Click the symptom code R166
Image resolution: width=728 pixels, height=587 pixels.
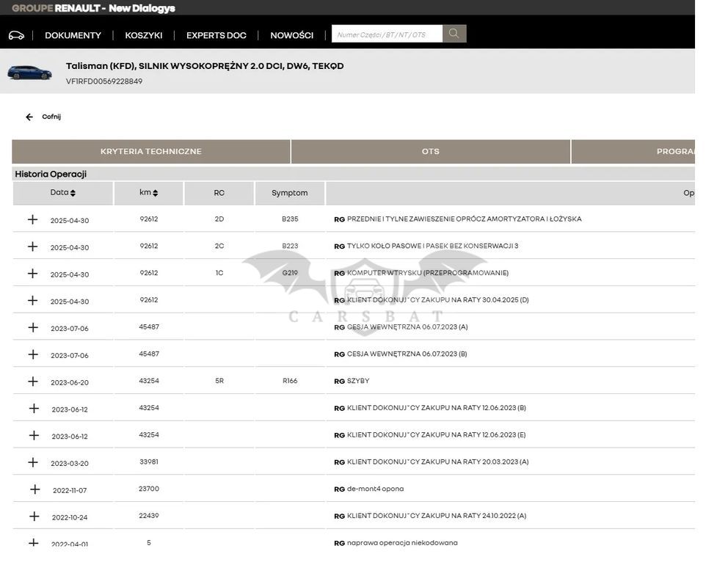tap(290, 381)
